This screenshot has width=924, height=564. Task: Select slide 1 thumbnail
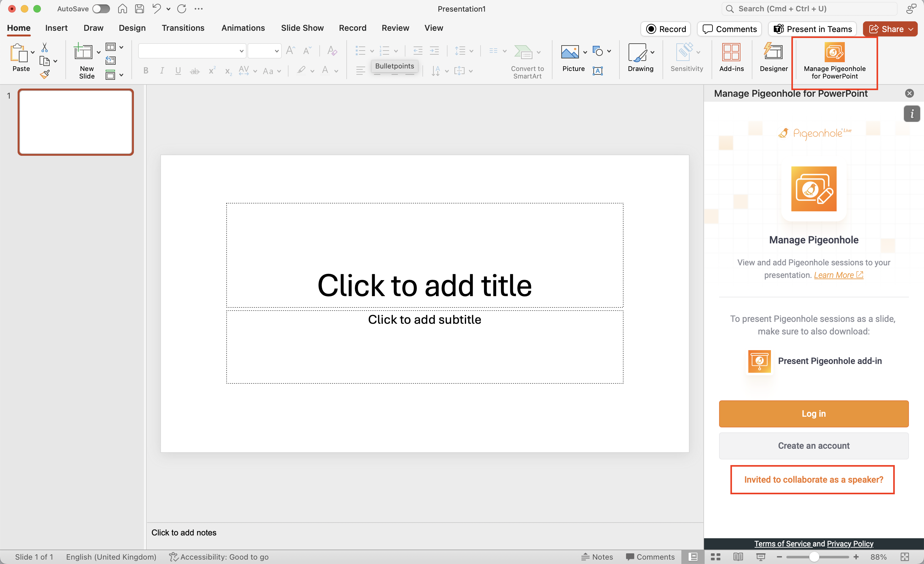(x=75, y=122)
